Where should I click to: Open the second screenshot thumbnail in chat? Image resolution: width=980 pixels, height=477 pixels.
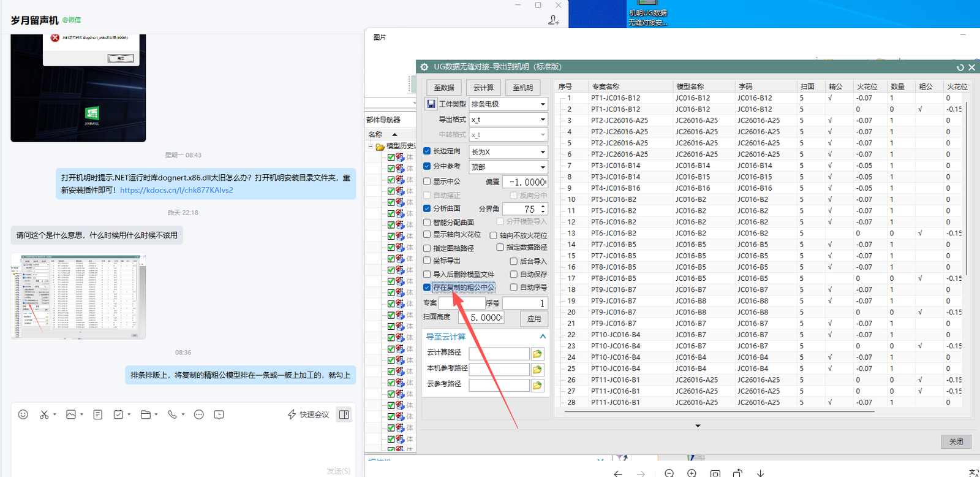pyautogui.click(x=78, y=297)
